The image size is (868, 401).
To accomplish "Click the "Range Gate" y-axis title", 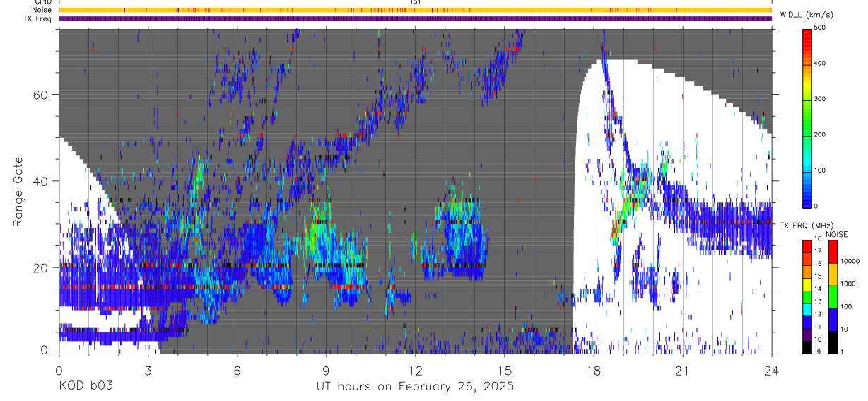I will pyautogui.click(x=18, y=191).
